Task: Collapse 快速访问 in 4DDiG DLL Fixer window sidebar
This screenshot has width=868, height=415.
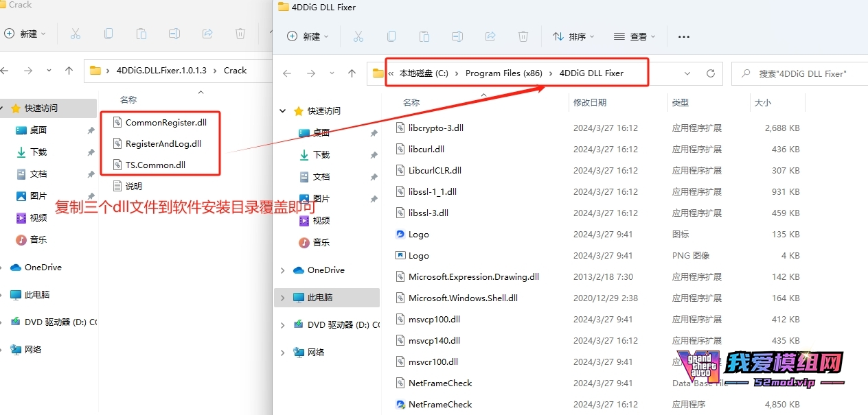Action: [x=282, y=111]
